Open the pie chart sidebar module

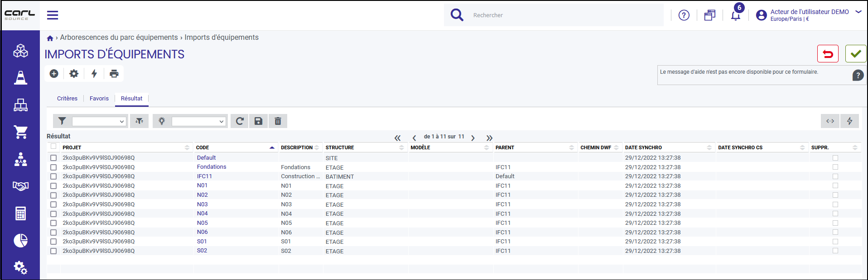point(20,240)
